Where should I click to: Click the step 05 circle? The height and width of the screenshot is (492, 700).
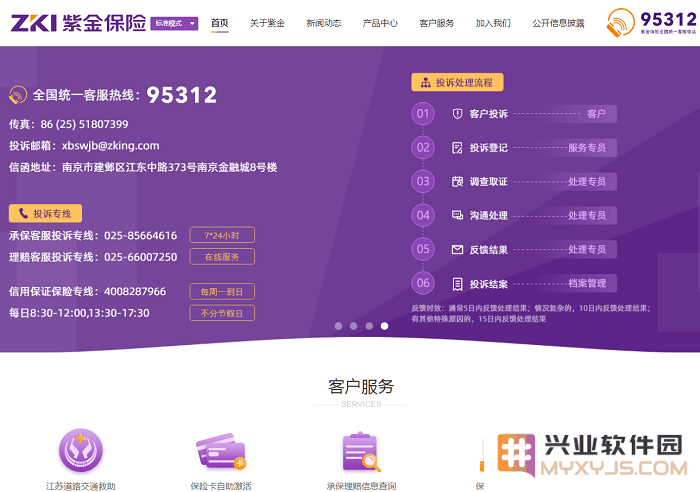click(x=423, y=249)
